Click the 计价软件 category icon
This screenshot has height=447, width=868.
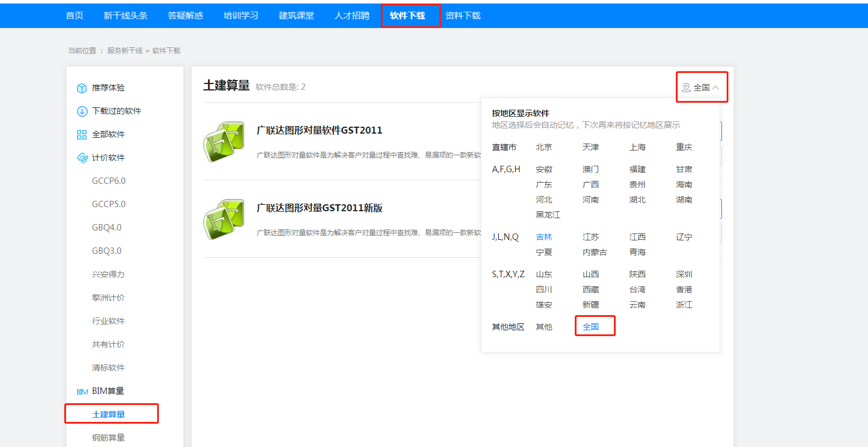pyautogui.click(x=82, y=158)
